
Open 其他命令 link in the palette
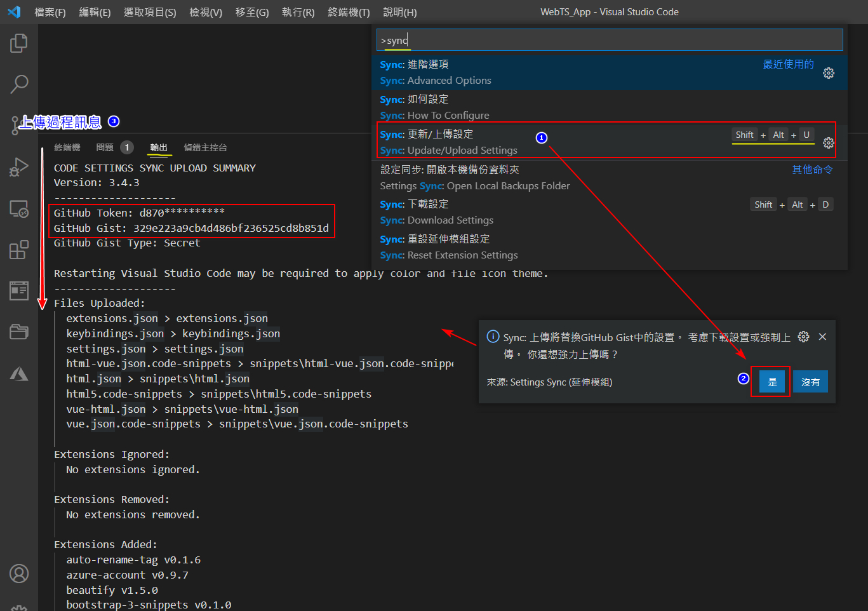point(812,170)
